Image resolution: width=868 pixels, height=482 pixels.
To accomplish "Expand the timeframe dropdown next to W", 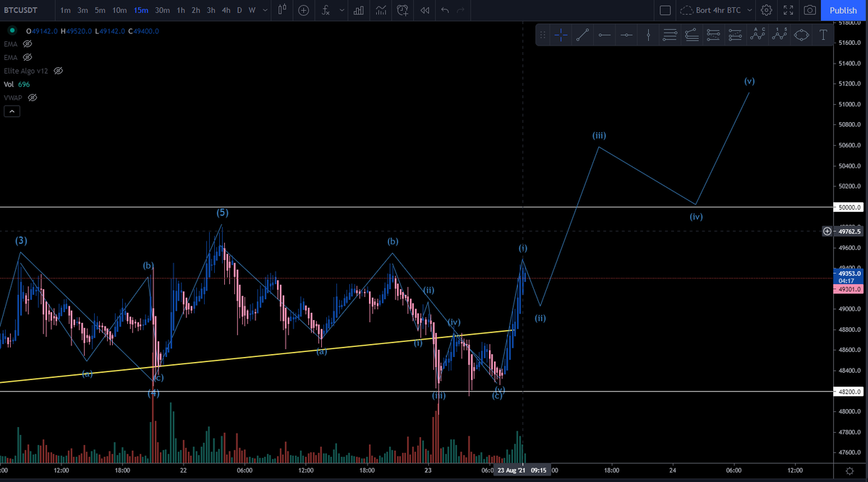I will 264,10.
